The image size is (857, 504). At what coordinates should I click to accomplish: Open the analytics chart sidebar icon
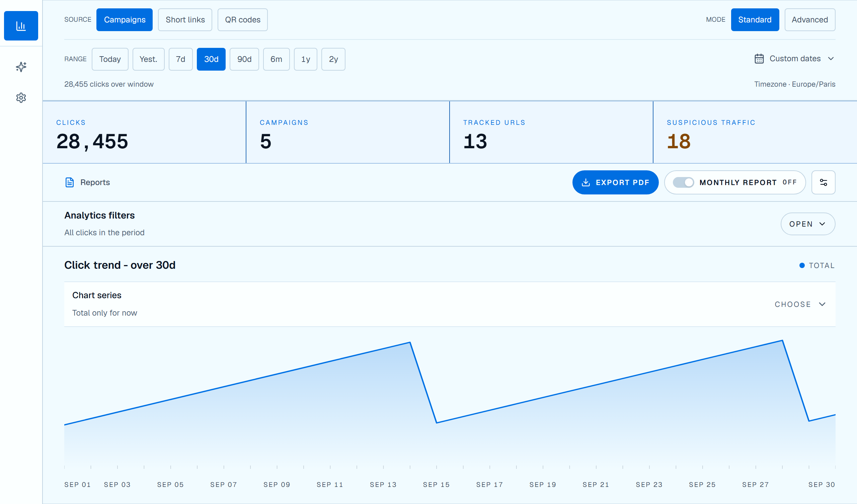[x=21, y=26]
